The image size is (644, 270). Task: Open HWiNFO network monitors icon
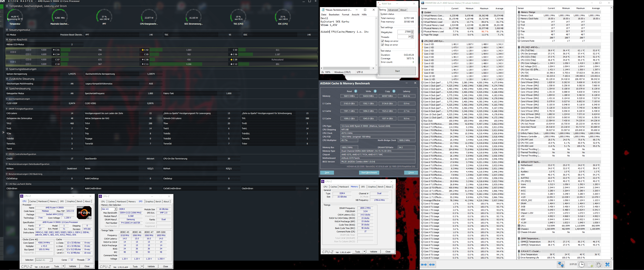pyautogui.click(x=561, y=265)
